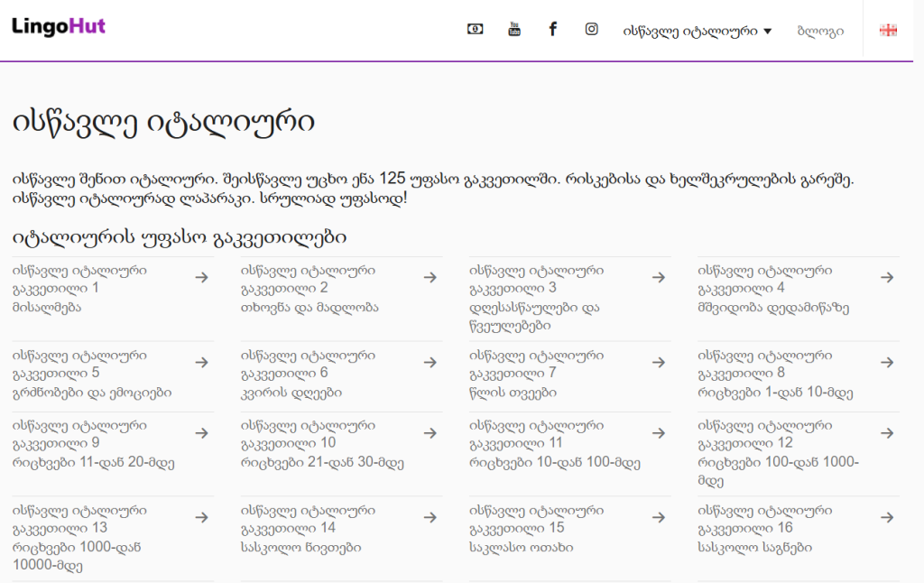This screenshot has height=583, width=924.
Task: Open the ბლოგი menu item
Action: coord(820,31)
